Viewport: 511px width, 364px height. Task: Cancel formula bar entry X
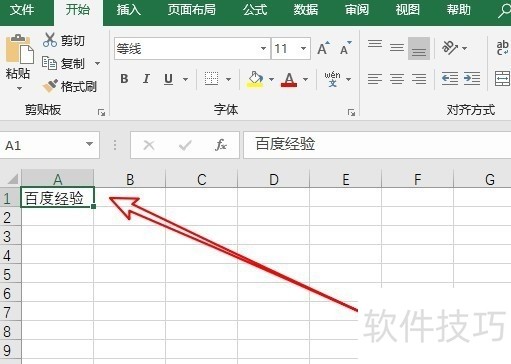click(149, 145)
